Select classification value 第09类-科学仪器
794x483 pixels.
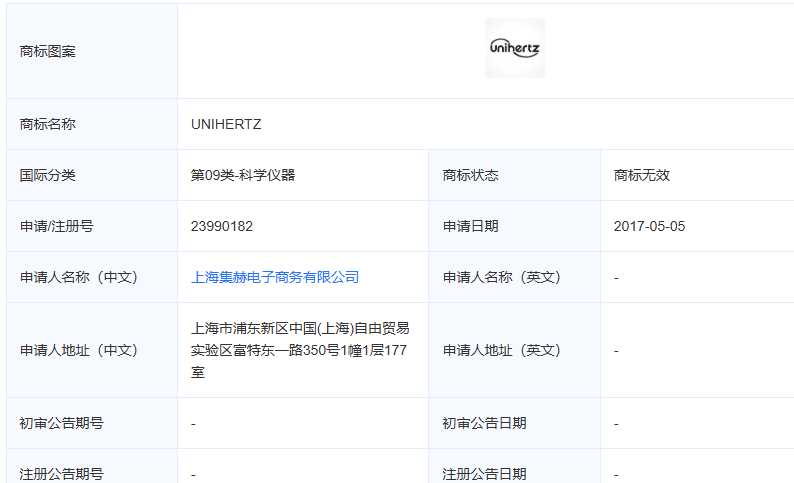[x=243, y=176]
